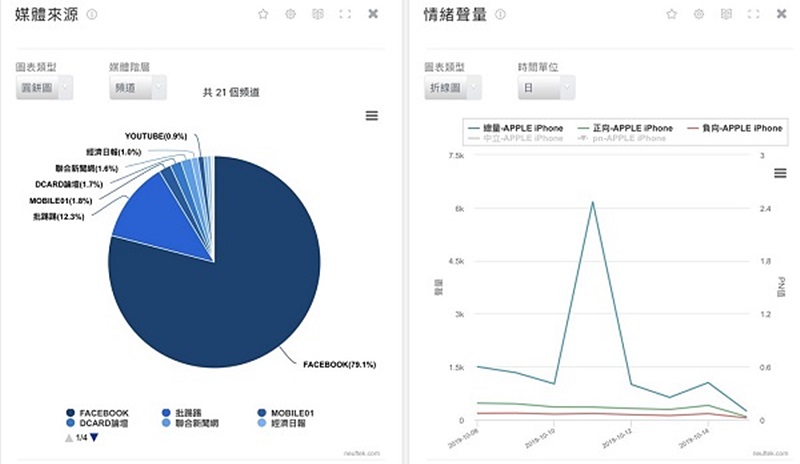Image resolution: width=800 pixels, height=464 pixels.
Task: Open 圖表類型 dropdown showing 圓餅圖
Action: coord(44,88)
